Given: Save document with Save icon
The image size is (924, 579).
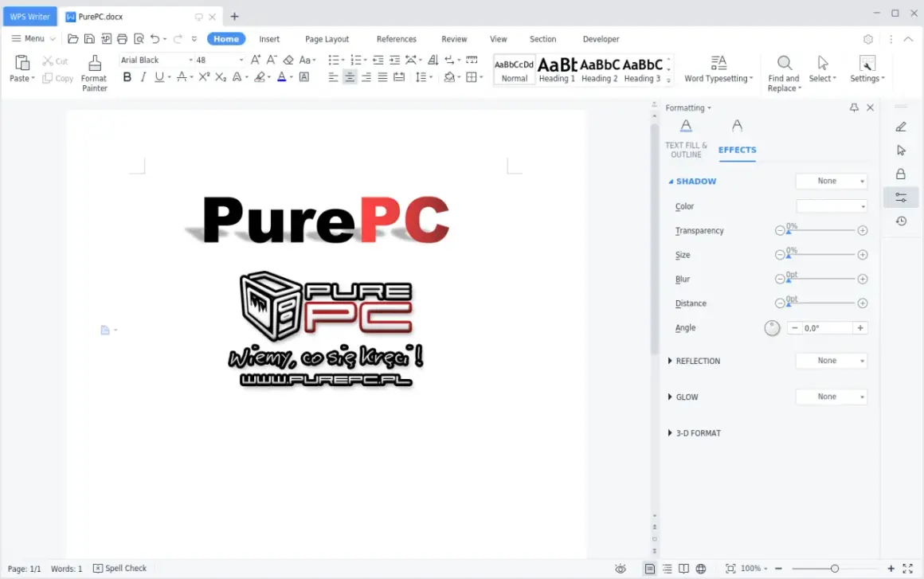Looking at the screenshot, I should pyautogui.click(x=89, y=39).
